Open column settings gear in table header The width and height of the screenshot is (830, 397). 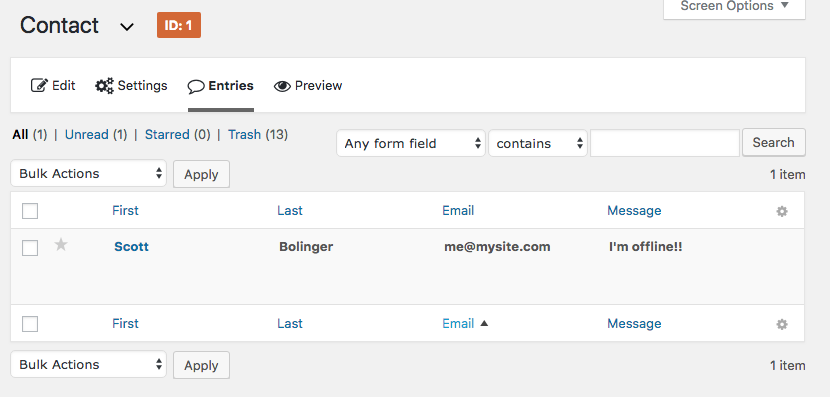click(x=782, y=211)
